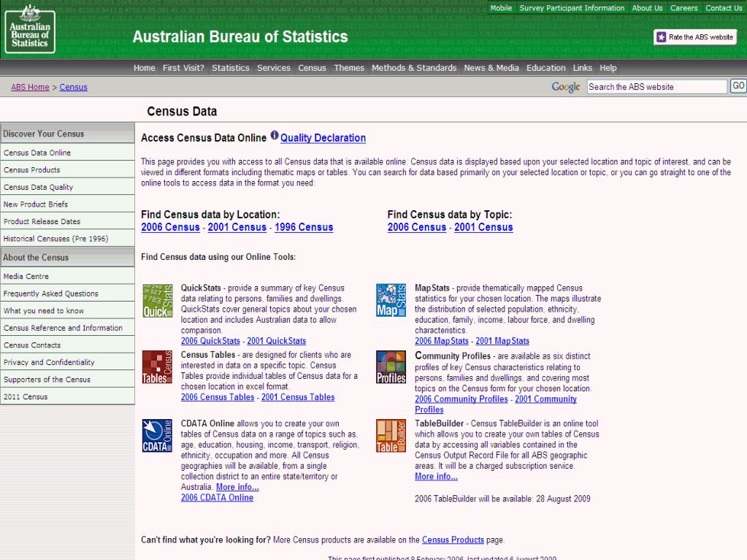Open 2006 Census under Find by Location

[x=170, y=227]
